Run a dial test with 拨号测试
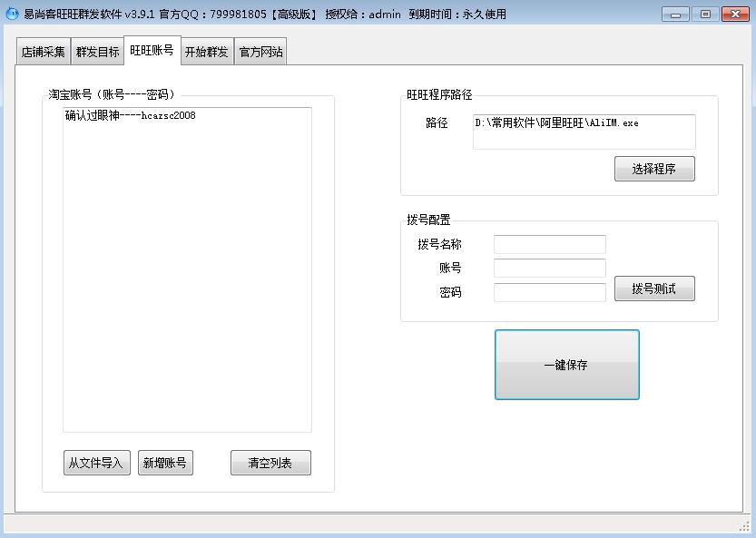Screen dimensions: 756x538 [654, 289]
